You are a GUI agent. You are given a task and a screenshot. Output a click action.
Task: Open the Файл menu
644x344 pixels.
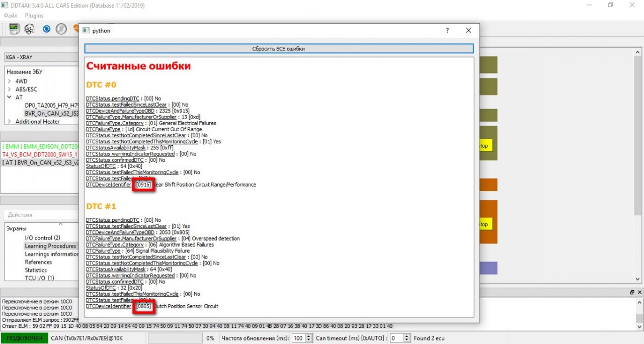coord(11,16)
